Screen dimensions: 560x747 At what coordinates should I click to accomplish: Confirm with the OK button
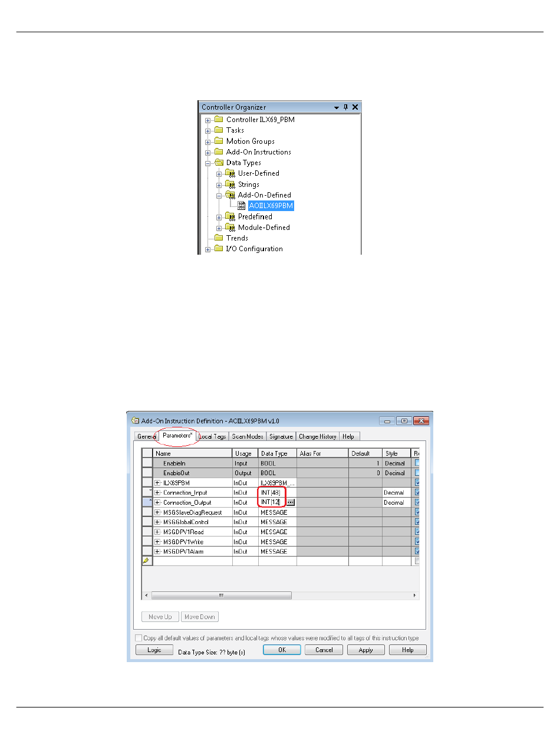pos(282,650)
